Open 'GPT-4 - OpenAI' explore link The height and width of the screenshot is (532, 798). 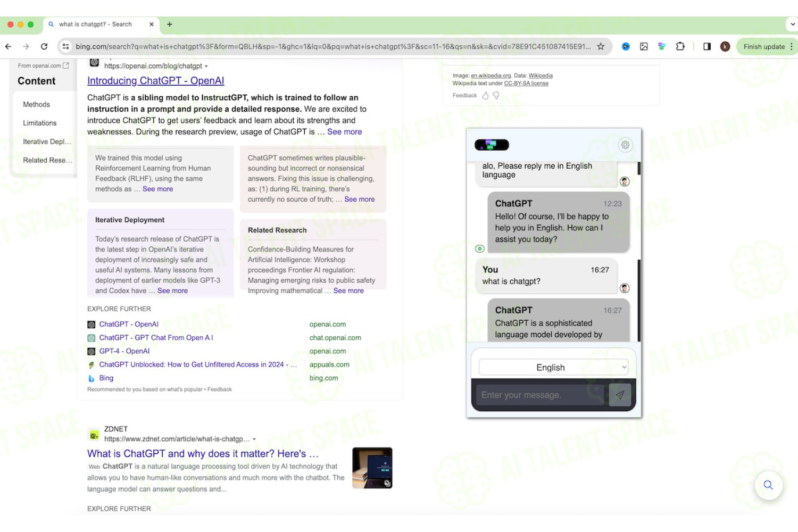pos(124,351)
